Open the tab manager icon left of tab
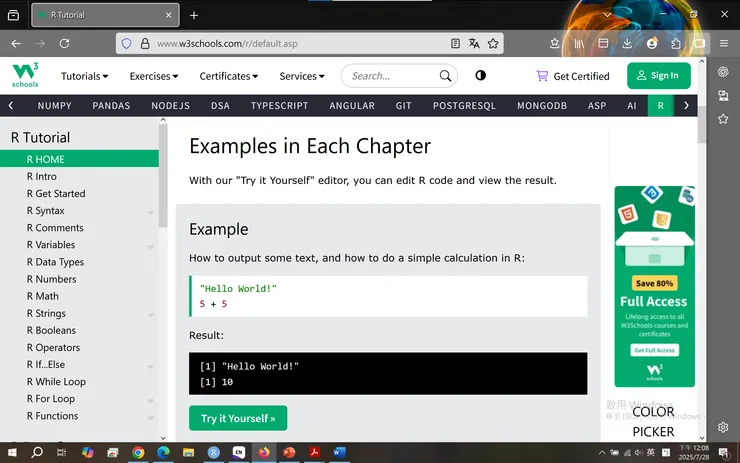 coord(14,15)
